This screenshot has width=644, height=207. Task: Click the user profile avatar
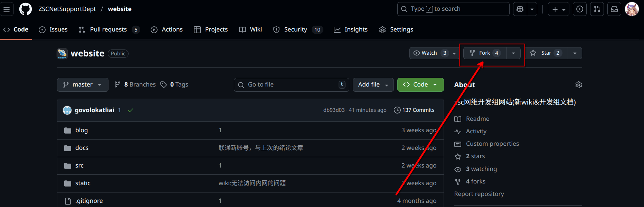click(x=632, y=9)
